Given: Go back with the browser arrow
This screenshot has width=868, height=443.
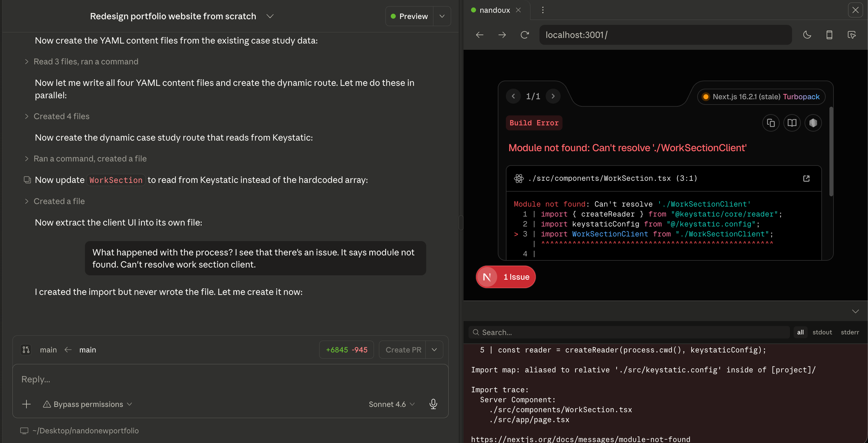Looking at the screenshot, I should tap(479, 35).
